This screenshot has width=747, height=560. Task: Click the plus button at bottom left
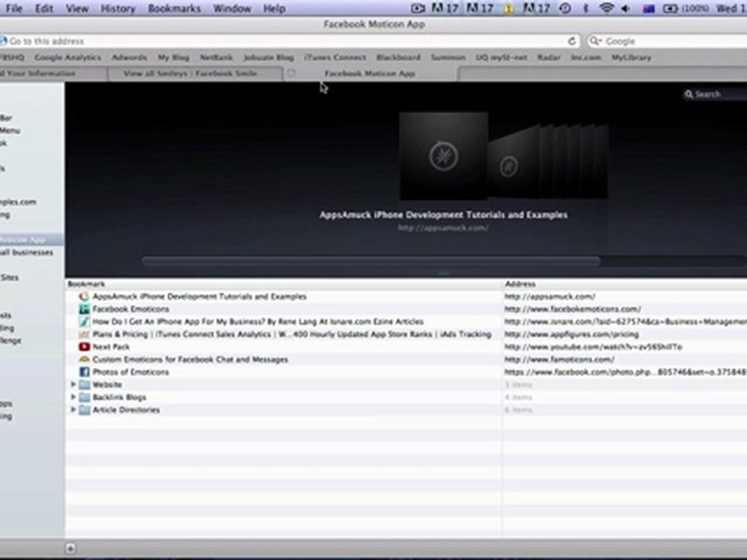tap(70, 548)
